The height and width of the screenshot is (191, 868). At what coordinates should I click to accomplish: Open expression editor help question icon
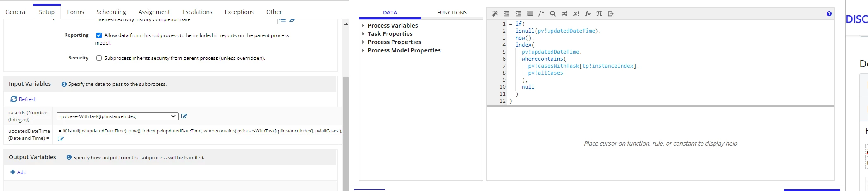coord(829,14)
